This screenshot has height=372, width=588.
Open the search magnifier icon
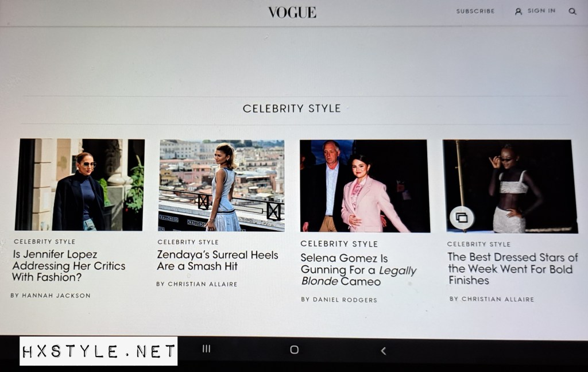click(572, 11)
